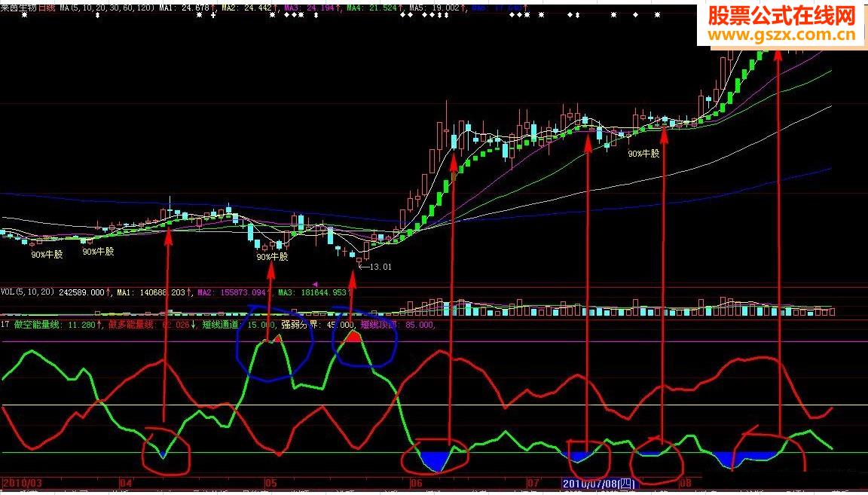This screenshot has width=868, height=495.
Task: Select the 日线 period label
Action: (47, 8)
